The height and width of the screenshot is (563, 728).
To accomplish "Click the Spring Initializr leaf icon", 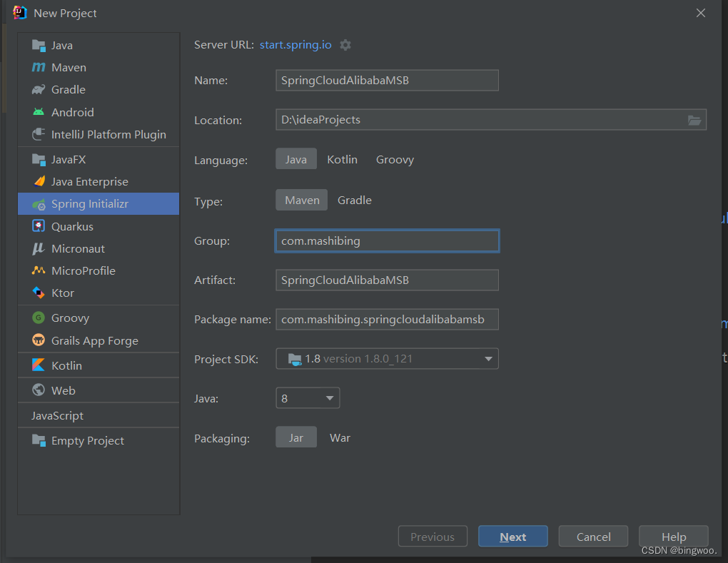I will (39, 204).
